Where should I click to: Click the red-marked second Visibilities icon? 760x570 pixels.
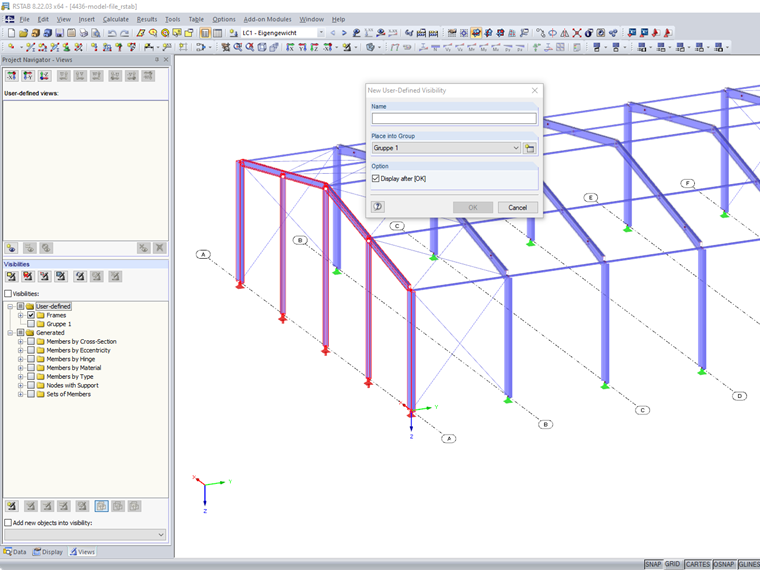(x=28, y=276)
